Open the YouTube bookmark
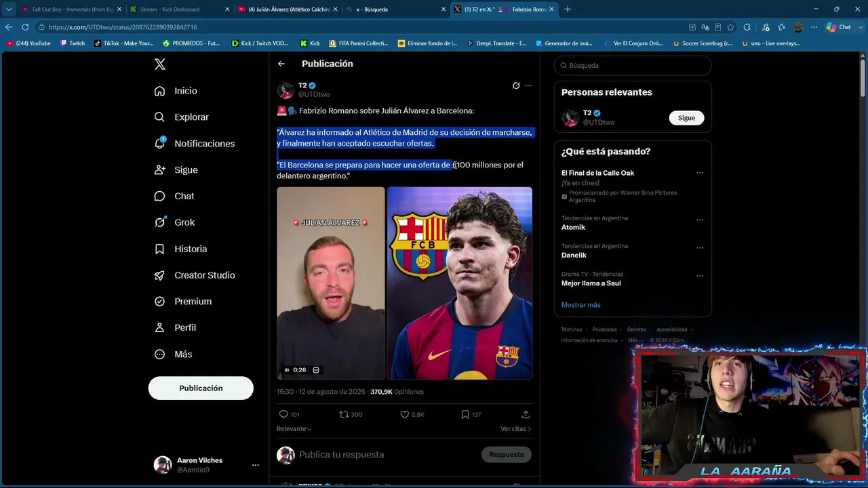 pos(28,43)
